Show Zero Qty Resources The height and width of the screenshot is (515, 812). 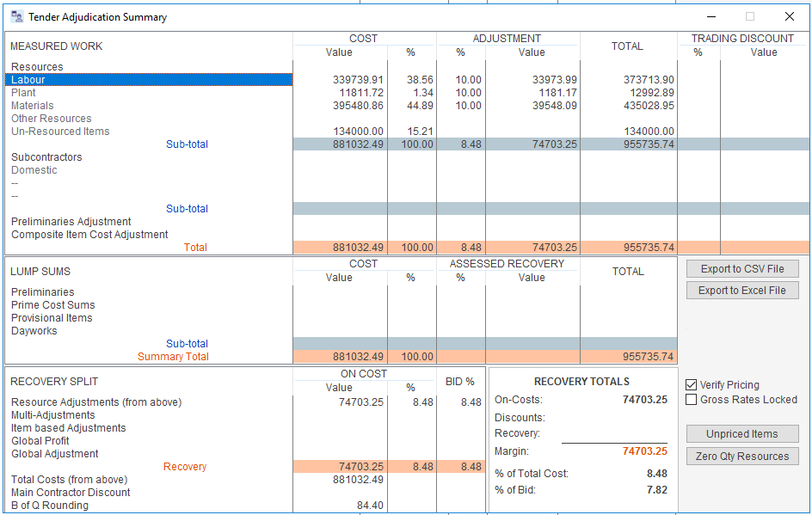(x=741, y=457)
